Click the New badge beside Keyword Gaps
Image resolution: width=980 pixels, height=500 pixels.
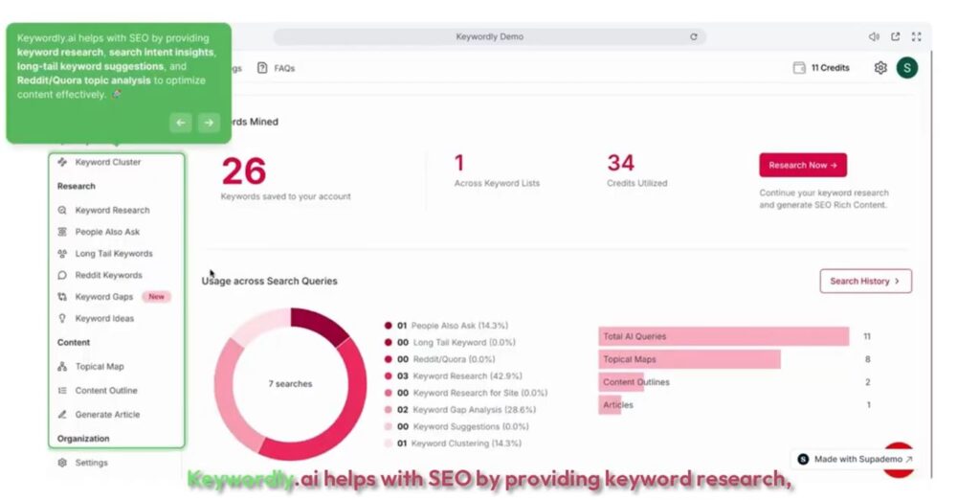click(156, 297)
